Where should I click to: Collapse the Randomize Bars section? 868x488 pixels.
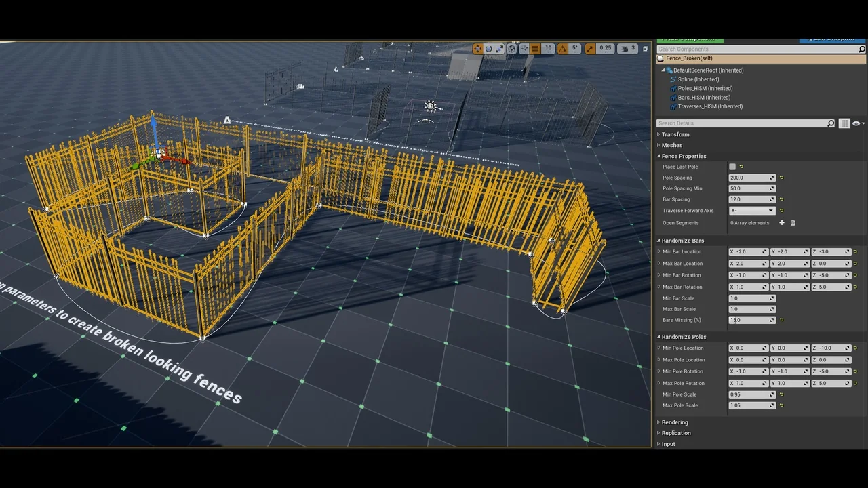658,240
